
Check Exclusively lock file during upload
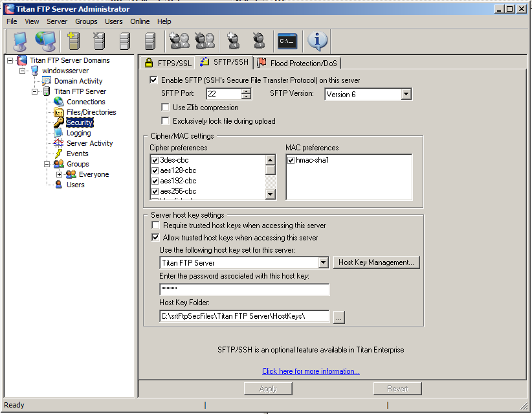(165, 121)
